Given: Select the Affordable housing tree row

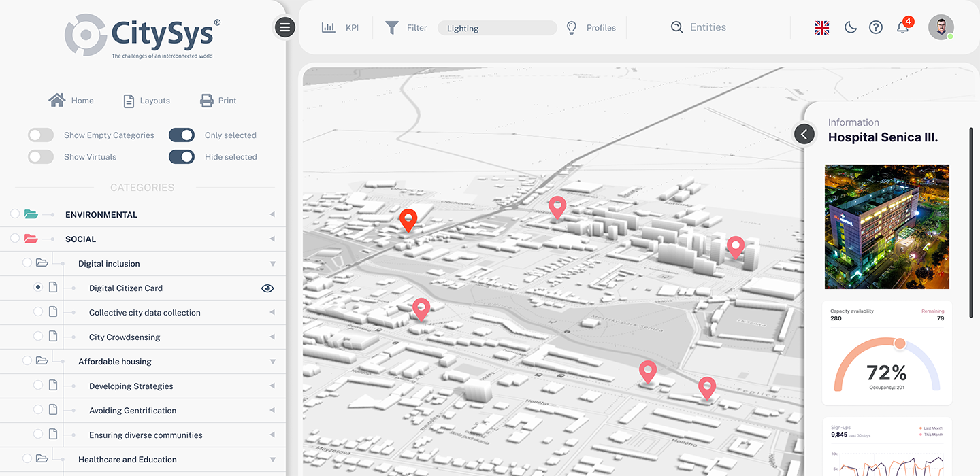Looking at the screenshot, I should 143,362.
